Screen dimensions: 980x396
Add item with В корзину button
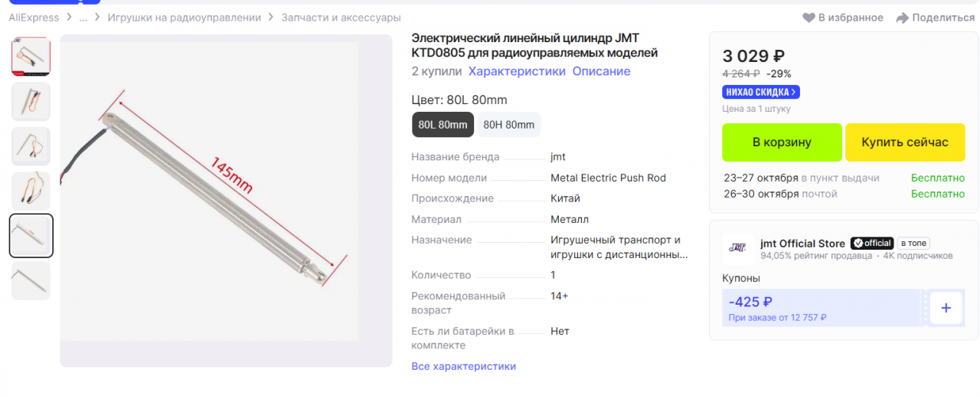782,142
